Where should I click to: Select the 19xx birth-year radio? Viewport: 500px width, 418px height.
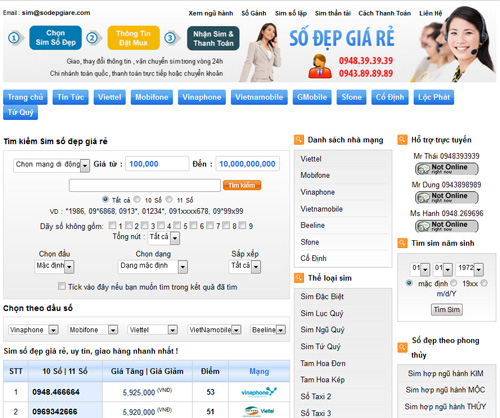[x=453, y=283]
